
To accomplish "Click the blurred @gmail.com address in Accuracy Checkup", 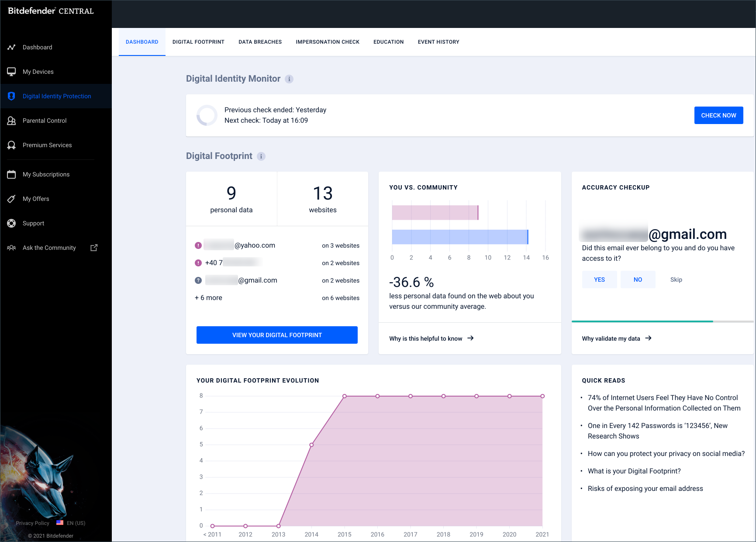I will (653, 234).
